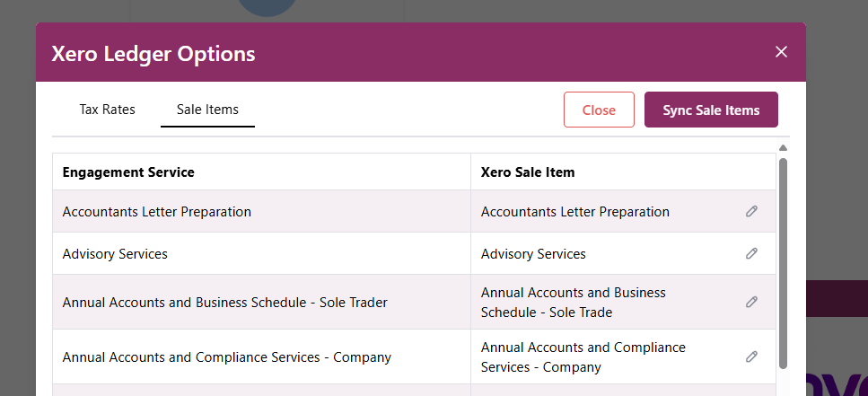The image size is (868, 396).
Task: Switch to the Tax Rates tab
Action: tap(107, 110)
